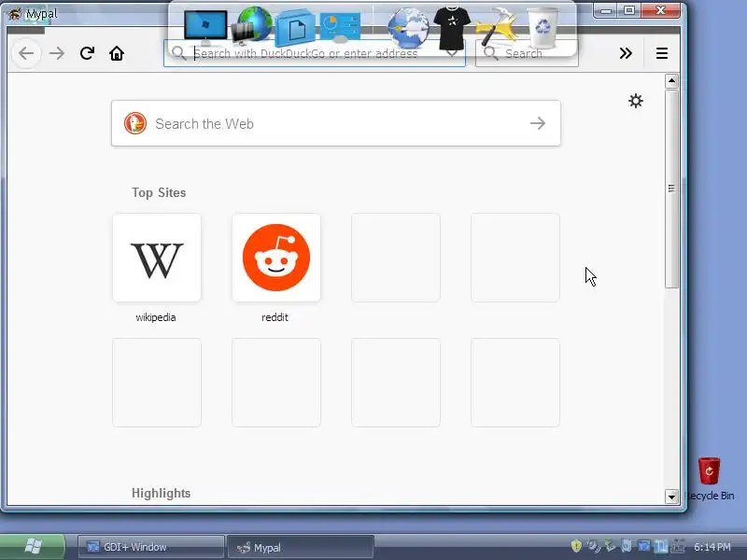The height and width of the screenshot is (560, 747).
Task: Focus the Search the Web field
Action: tap(336, 123)
